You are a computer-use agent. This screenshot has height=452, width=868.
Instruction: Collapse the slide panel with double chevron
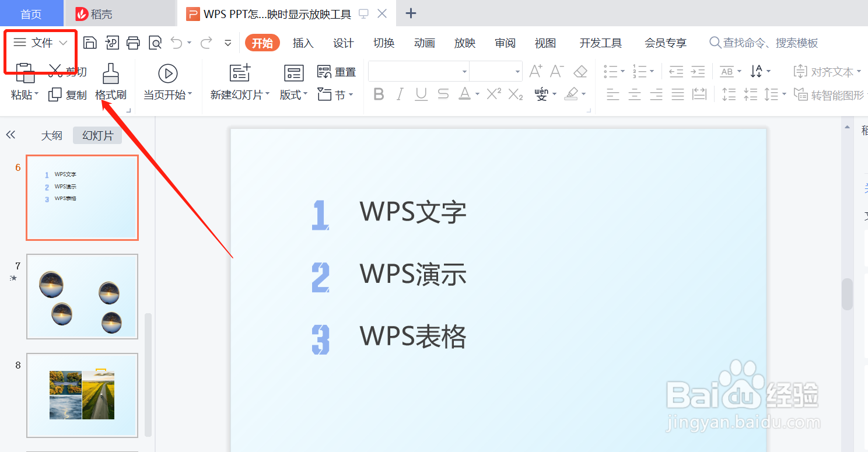point(10,135)
